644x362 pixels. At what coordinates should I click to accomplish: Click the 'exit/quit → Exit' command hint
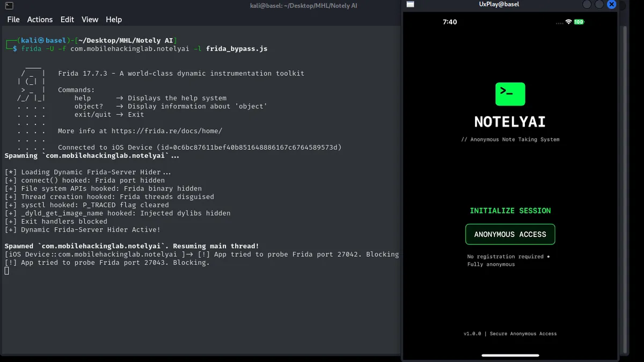(109, 114)
